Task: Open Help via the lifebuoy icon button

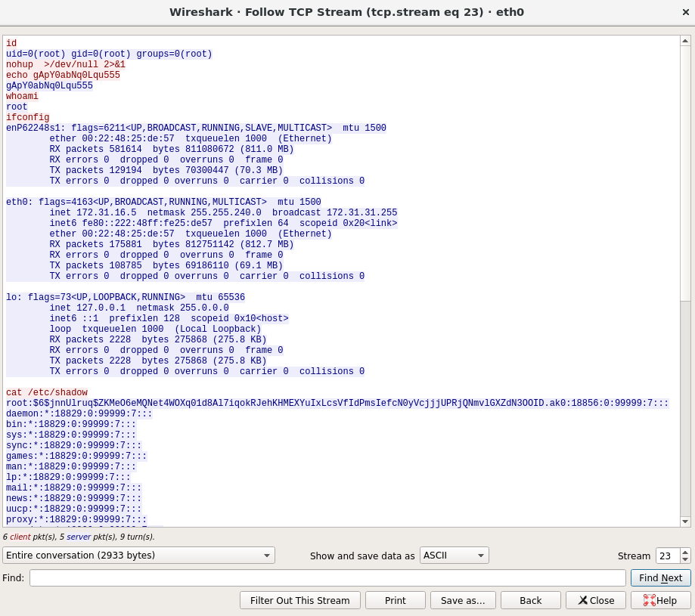Action: pos(660,600)
